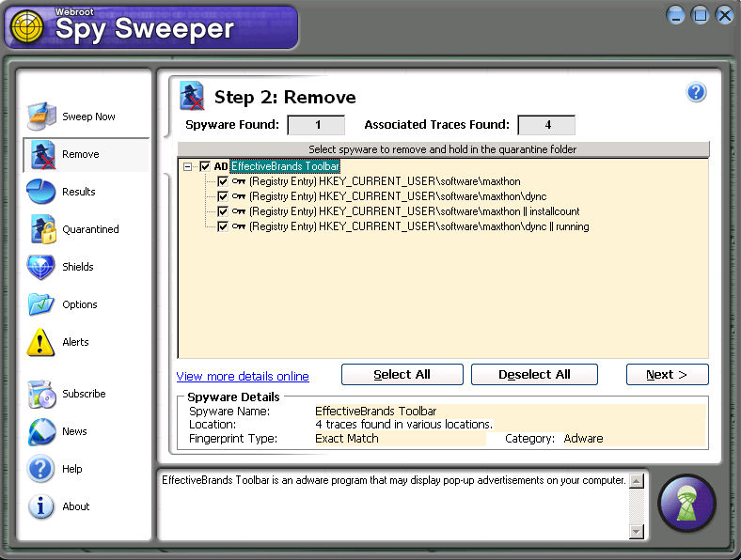Click key icon for dync || running entry
Screen dimensions: 741x560
239,226
